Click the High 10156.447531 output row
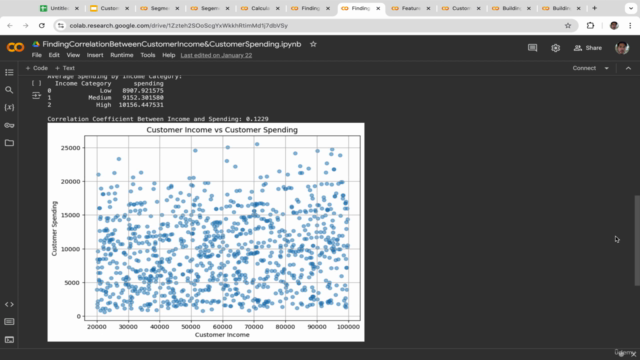Screen dimensions: 640x360 pos(105,105)
